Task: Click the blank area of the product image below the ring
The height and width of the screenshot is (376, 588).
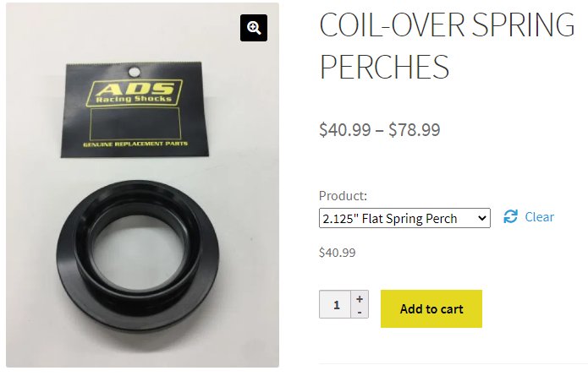Action: [x=142, y=350]
